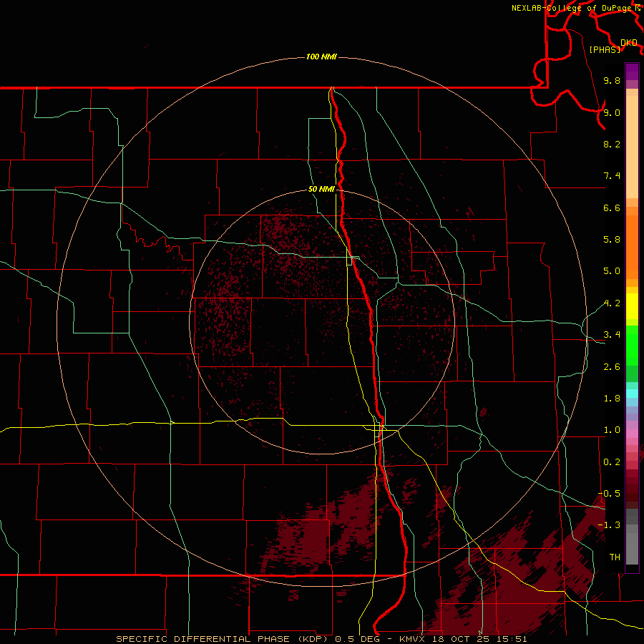Click the 'KMVX' radar site identifier
This screenshot has height=644, width=644.
point(412,639)
